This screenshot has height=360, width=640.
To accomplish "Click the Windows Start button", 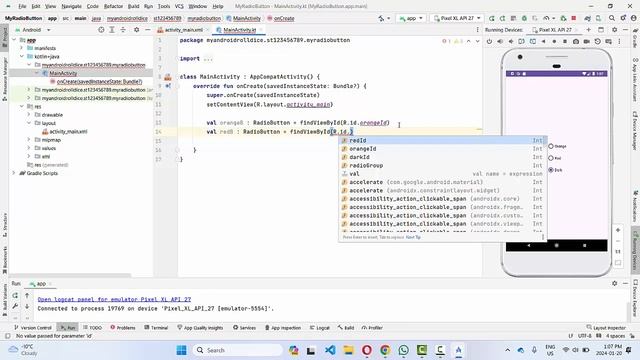I will (x=182, y=350).
